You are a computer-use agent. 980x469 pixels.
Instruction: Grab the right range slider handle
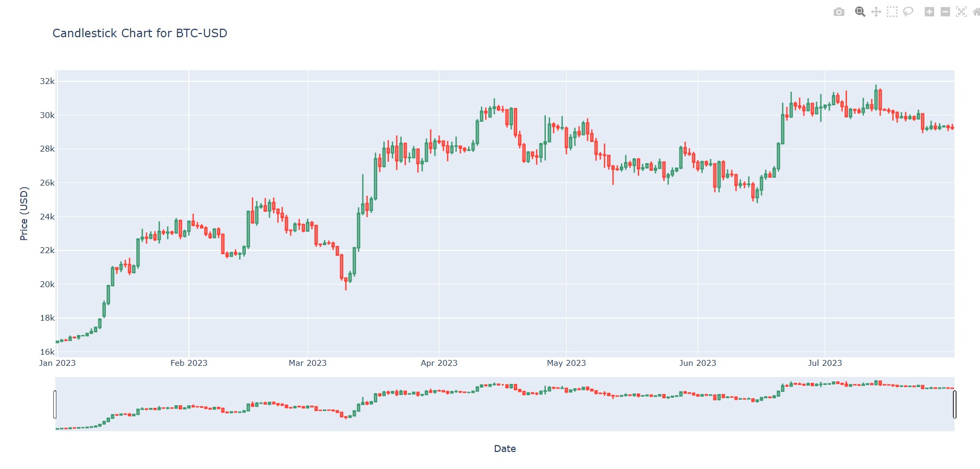pyautogui.click(x=954, y=404)
